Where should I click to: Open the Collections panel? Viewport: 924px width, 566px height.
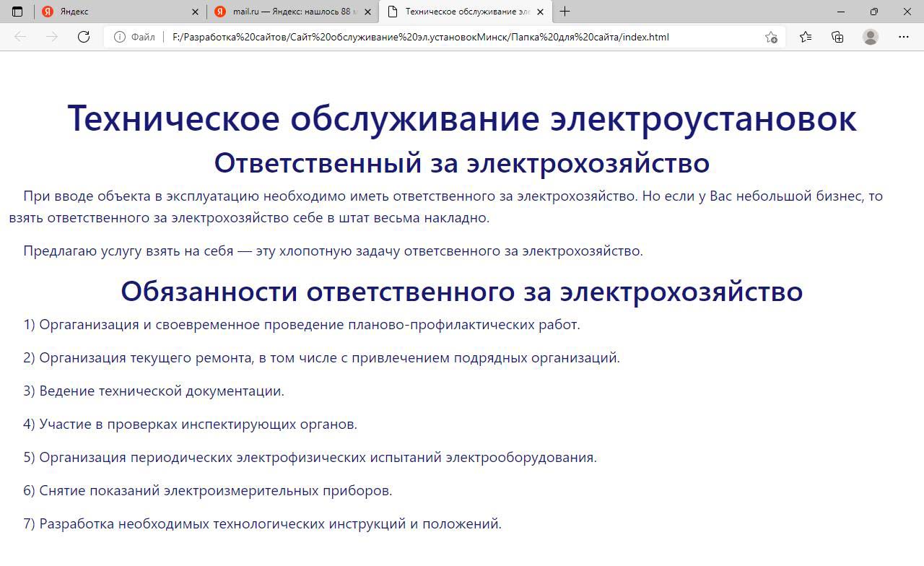[x=837, y=37]
